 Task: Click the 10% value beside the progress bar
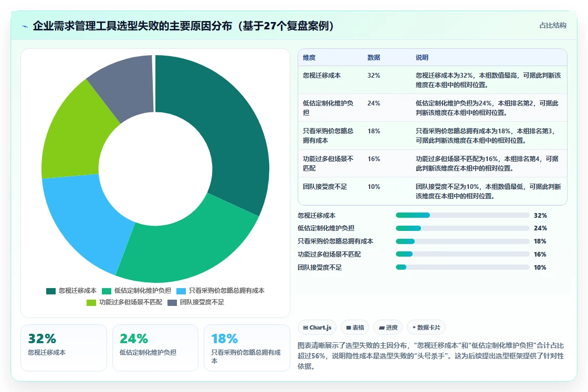pyautogui.click(x=540, y=268)
